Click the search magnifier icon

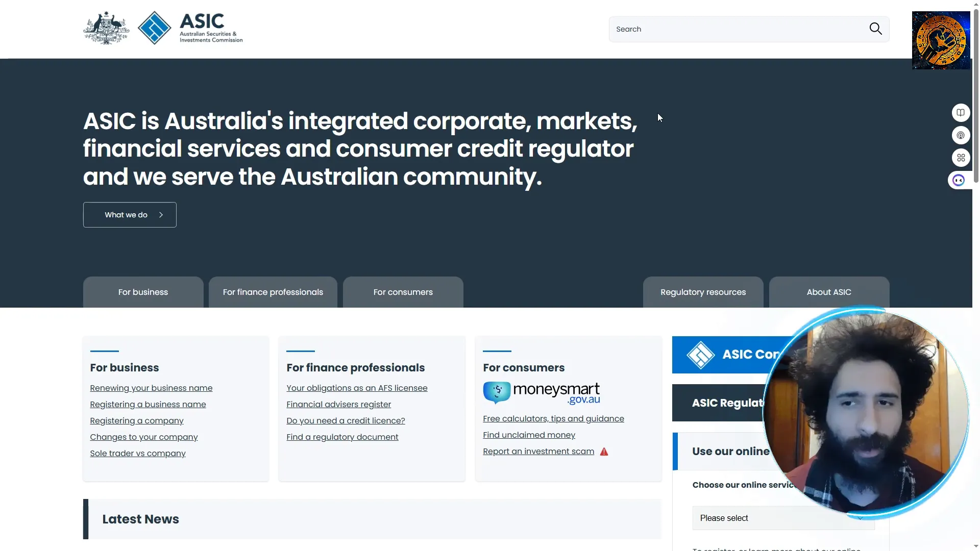tap(875, 29)
